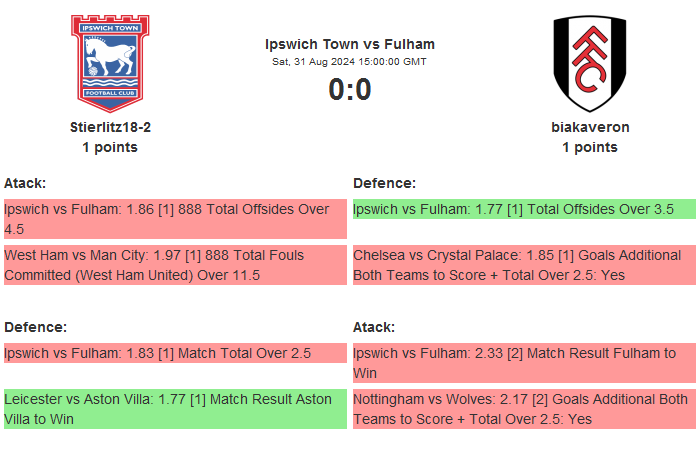
Task: Click the Fulham club crest
Action: (590, 62)
